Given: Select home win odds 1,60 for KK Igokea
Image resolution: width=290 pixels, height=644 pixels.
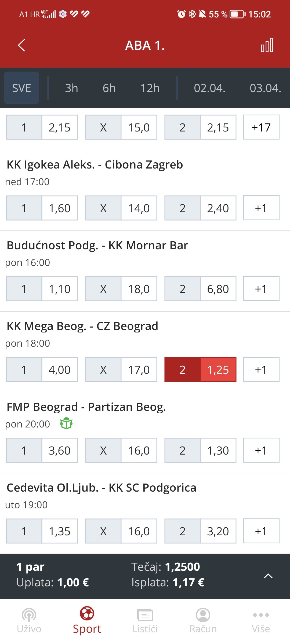Looking at the screenshot, I should pyautogui.click(x=42, y=208).
